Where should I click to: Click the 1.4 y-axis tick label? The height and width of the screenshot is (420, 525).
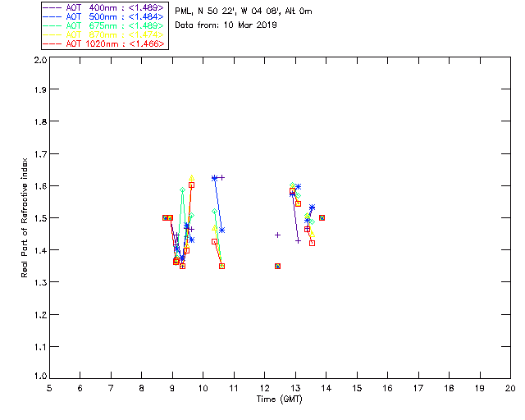point(40,250)
